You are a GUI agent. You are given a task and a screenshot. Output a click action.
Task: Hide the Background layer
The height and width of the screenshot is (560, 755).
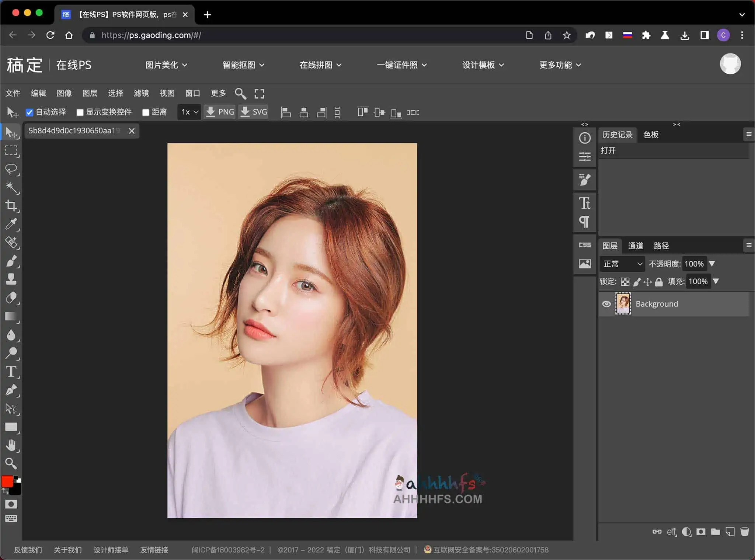tap(606, 304)
